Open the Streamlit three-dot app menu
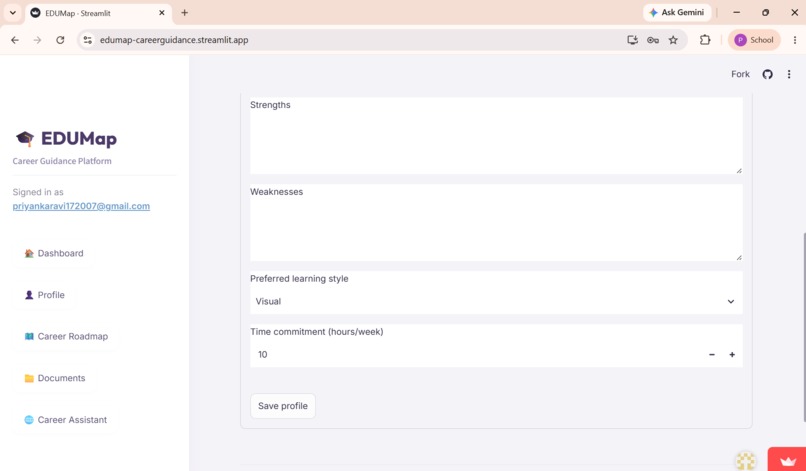The height and width of the screenshot is (471, 806). coord(789,75)
